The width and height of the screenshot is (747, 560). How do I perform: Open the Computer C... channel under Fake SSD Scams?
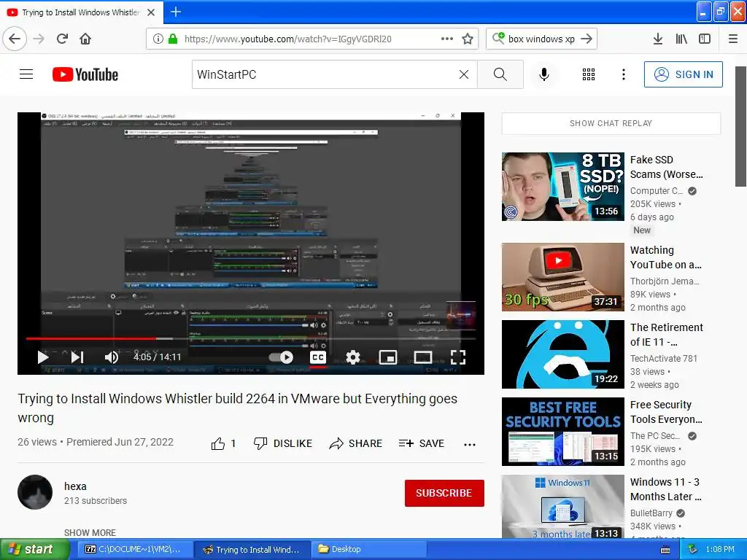pyautogui.click(x=656, y=191)
